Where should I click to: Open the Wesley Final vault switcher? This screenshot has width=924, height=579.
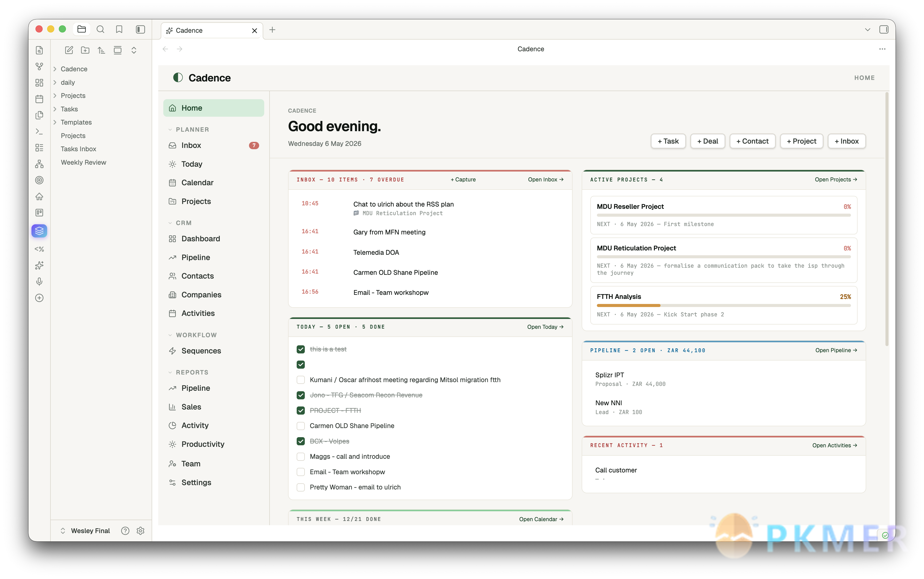tap(85, 531)
